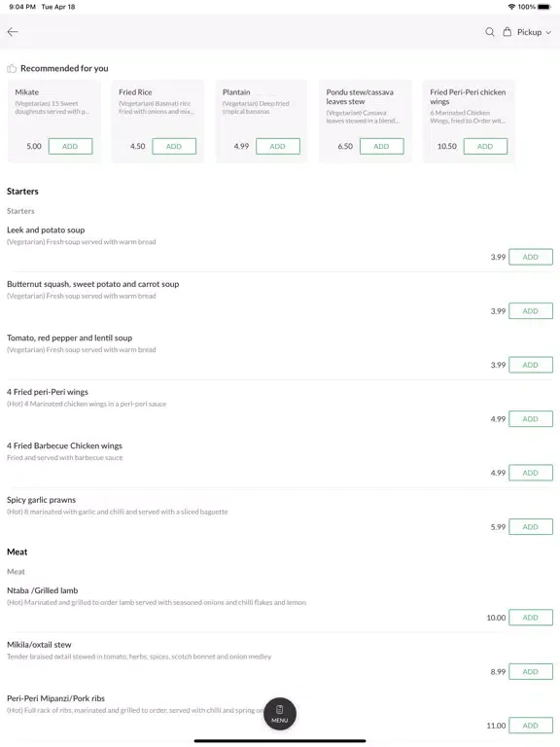The height and width of the screenshot is (747, 560).
Task: Add 4 Fried Barbecue Chicken wings
Action: coord(531,473)
